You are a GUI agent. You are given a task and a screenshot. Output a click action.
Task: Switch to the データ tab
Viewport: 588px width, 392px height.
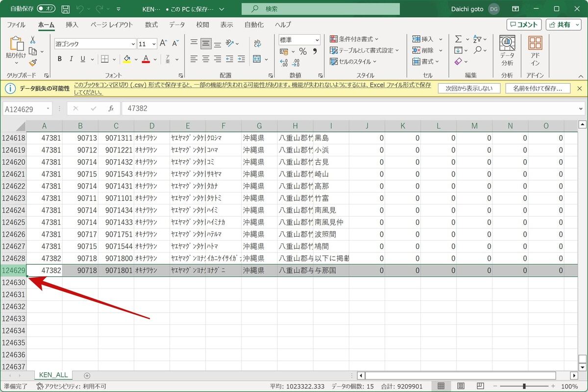point(177,24)
